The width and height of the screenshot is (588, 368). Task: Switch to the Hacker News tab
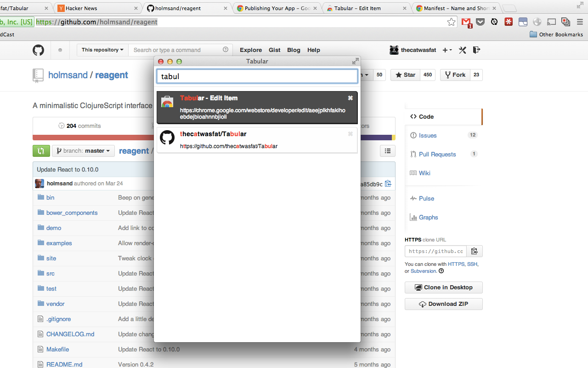(x=98, y=8)
